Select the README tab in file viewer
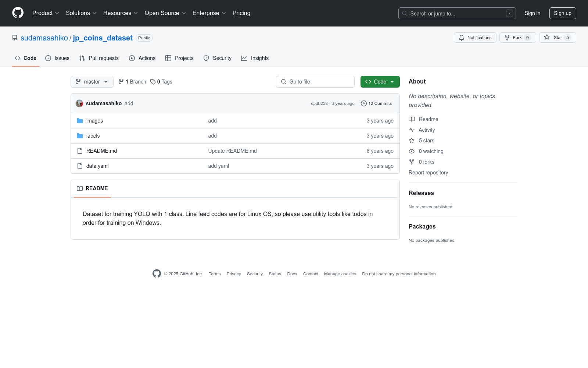 [92, 188]
